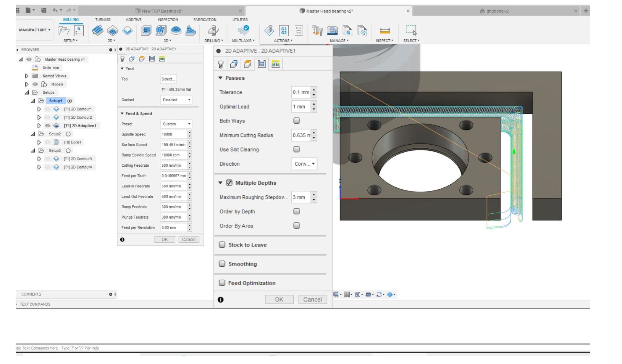Open the Display Settings icon below viewport
622x364 pixels.
coord(336,295)
